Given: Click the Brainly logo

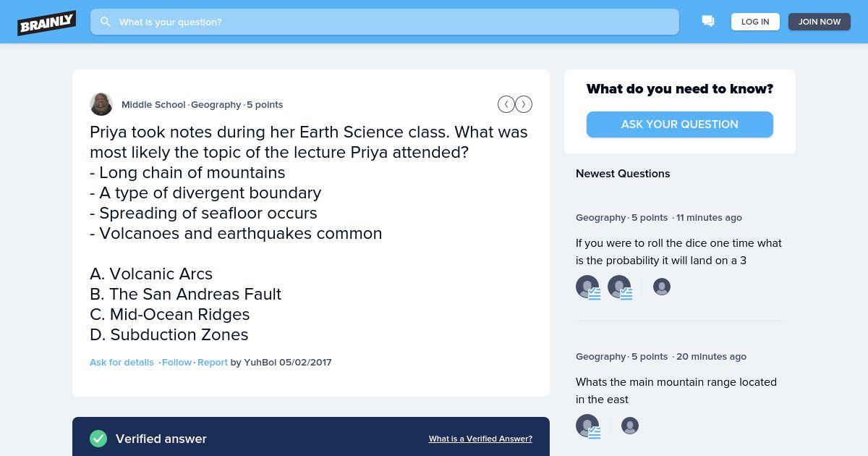Looking at the screenshot, I should click(x=46, y=22).
